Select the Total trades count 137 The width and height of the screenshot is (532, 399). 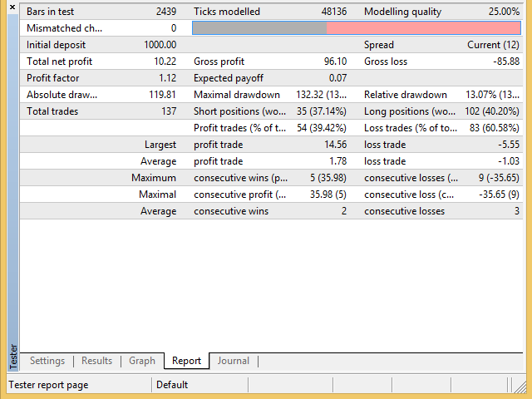click(167, 111)
